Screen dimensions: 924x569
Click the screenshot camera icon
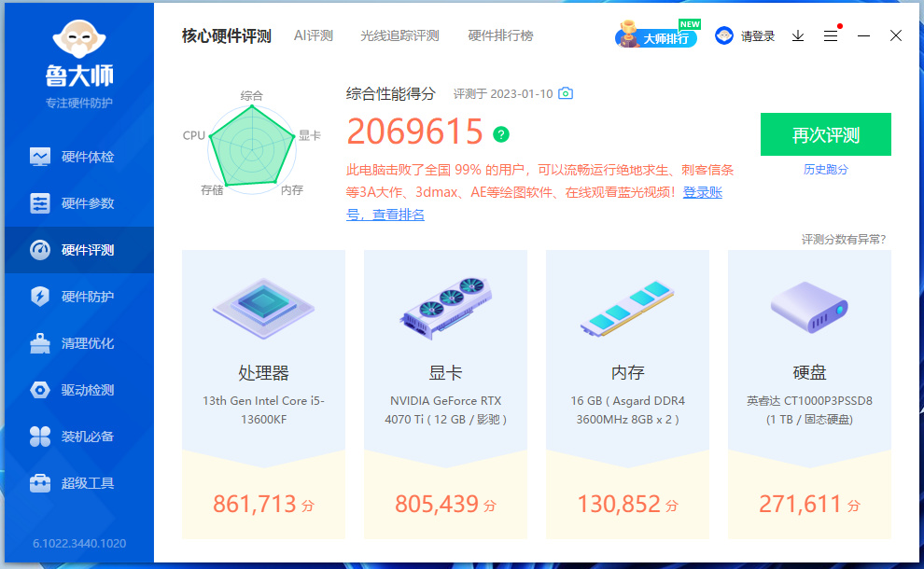click(566, 93)
